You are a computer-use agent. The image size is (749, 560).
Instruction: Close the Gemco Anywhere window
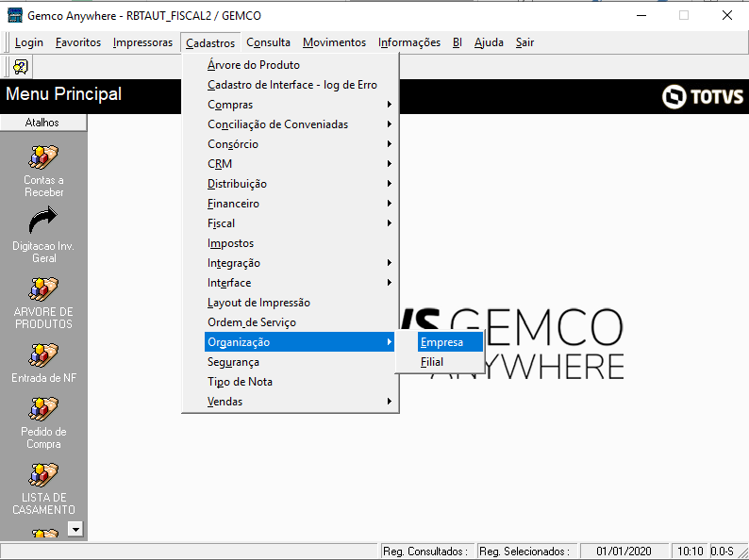point(727,15)
